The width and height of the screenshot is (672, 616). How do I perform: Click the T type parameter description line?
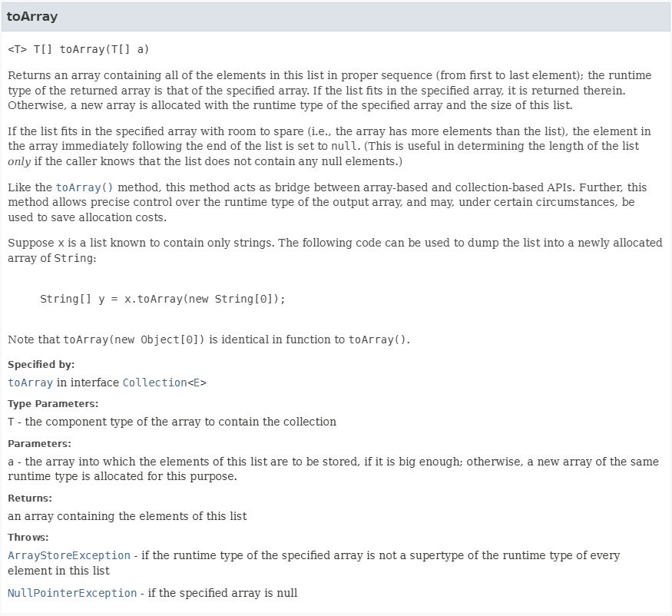(172, 422)
